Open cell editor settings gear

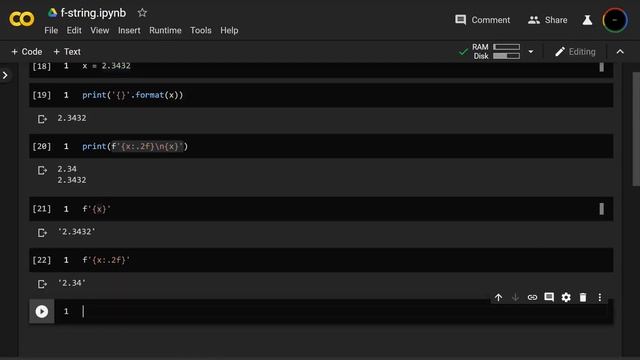[x=566, y=298]
